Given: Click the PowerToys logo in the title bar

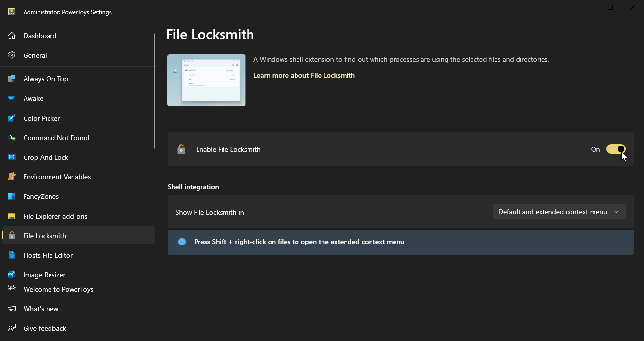Looking at the screenshot, I should pos(12,12).
